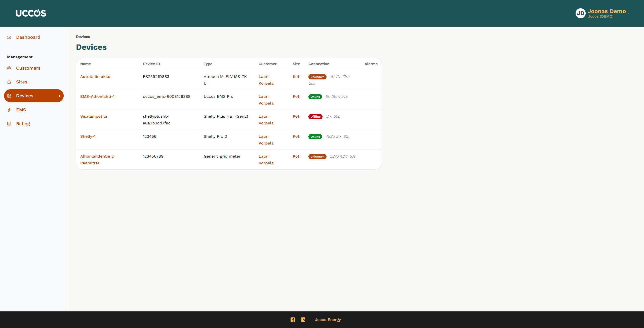644x328 pixels.
Task: Click the Name column header
Action: pyautogui.click(x=86, y=64)
